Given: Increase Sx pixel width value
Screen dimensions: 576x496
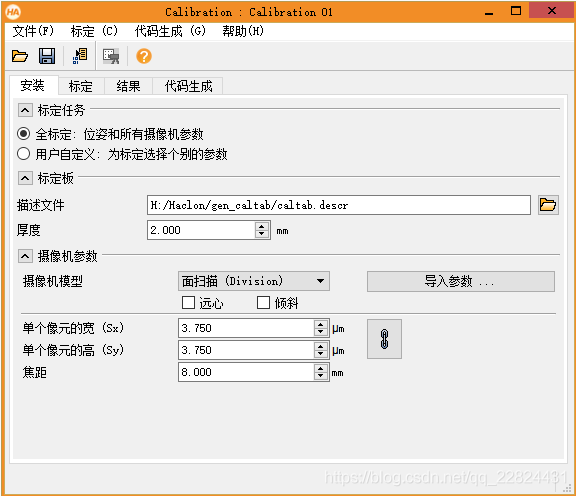Looking at the screenshot, I should click(321, 324).
